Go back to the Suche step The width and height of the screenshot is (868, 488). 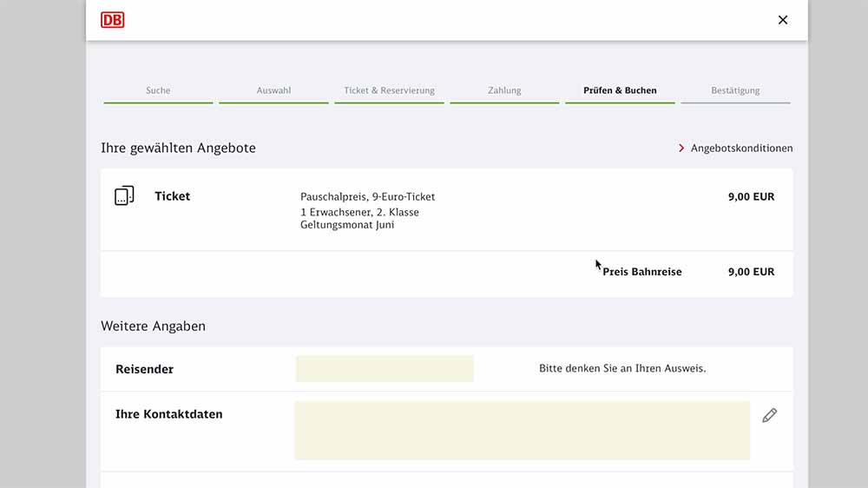[x=158, y=90]
